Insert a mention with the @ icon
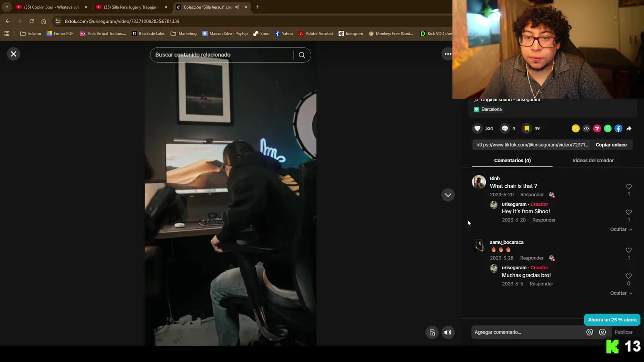 (x=590, y=332)
